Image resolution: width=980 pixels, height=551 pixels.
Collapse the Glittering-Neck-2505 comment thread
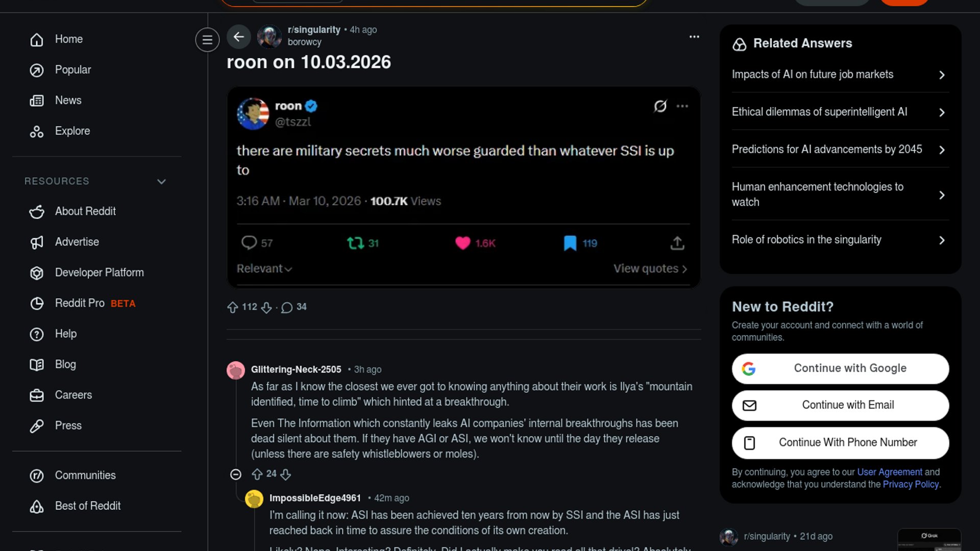coord(236,474)
